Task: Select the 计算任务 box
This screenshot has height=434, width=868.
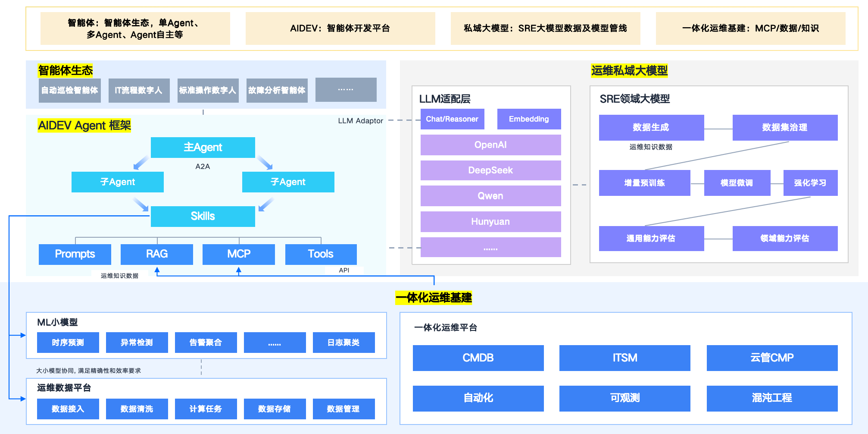Action: pyautogui.click(x=206, y=409)
